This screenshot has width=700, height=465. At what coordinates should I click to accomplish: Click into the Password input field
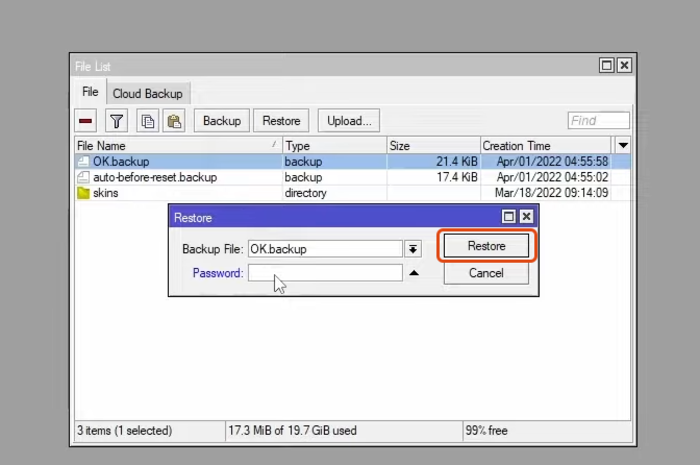(325, 273)
